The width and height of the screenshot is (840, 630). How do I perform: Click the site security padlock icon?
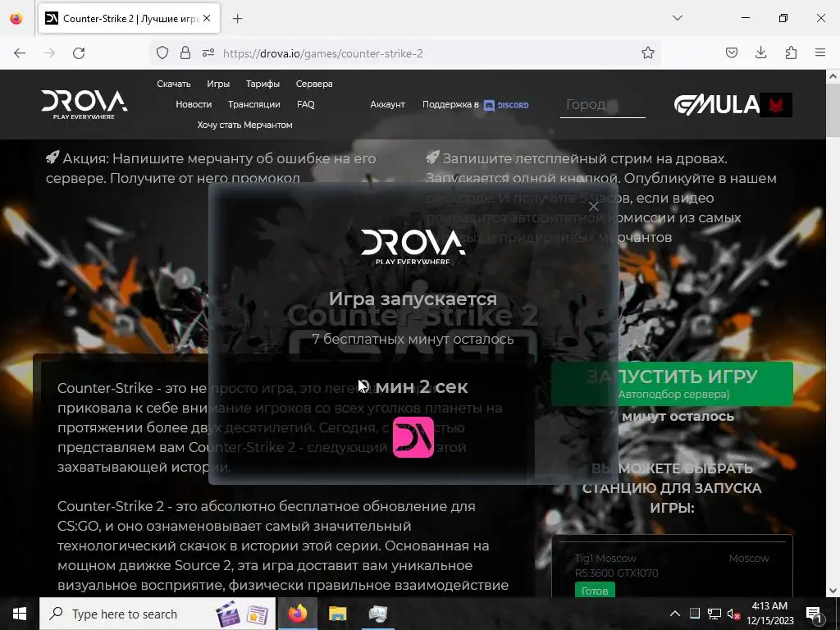pyautogui.click(x=185, y=53)
